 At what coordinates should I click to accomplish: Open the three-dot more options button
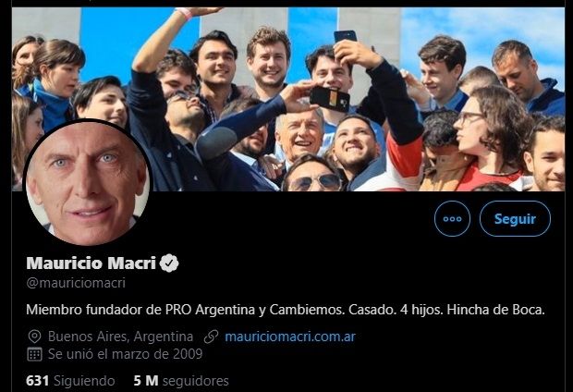452,219
